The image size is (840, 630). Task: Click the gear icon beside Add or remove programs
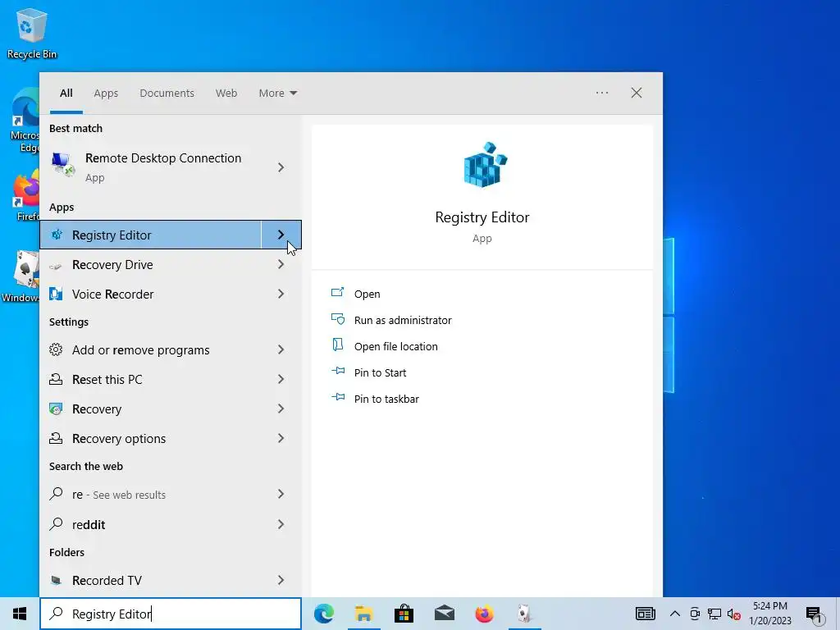pos(56,349)
